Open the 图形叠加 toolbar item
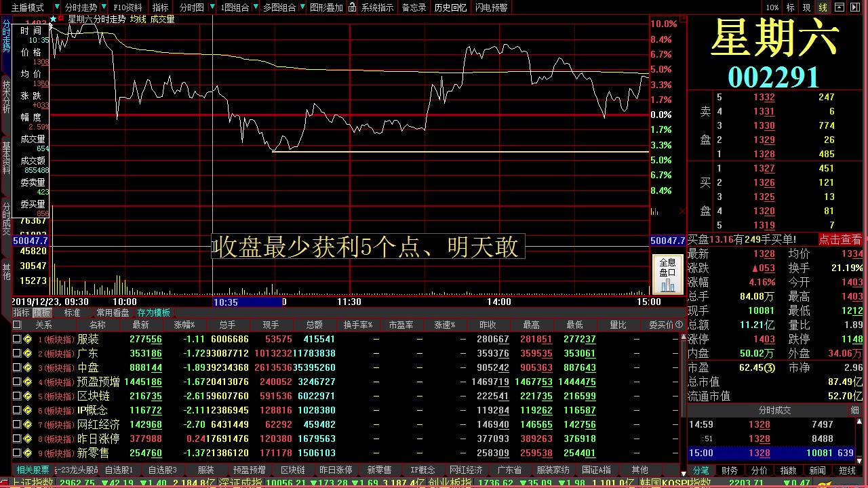The image size is (868, 488). [x=326, y=7]
